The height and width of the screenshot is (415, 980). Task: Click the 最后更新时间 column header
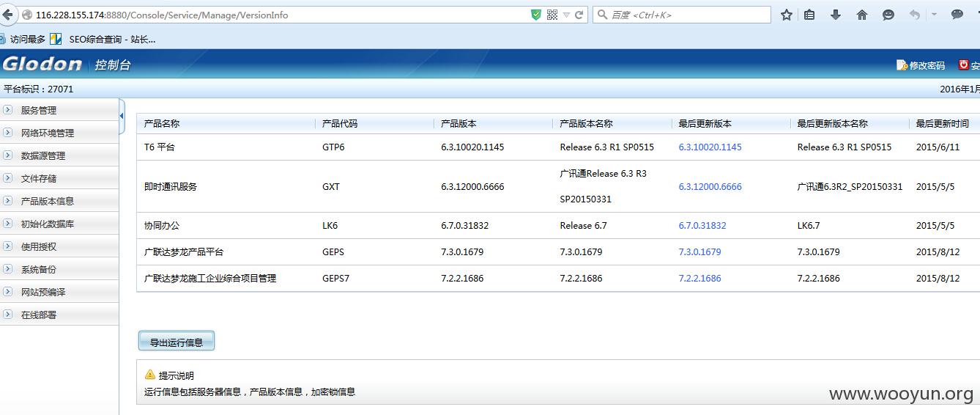tap(943, 123)
